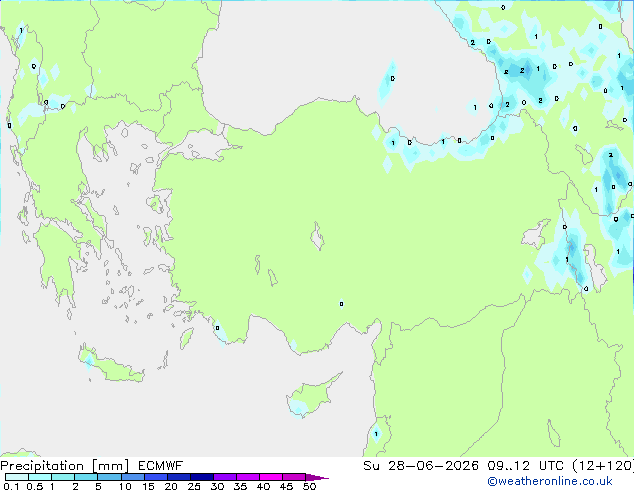634x490 pixels.
Task: Click the 1 mm value over northern Israel
Action: [x=376, y=434]
